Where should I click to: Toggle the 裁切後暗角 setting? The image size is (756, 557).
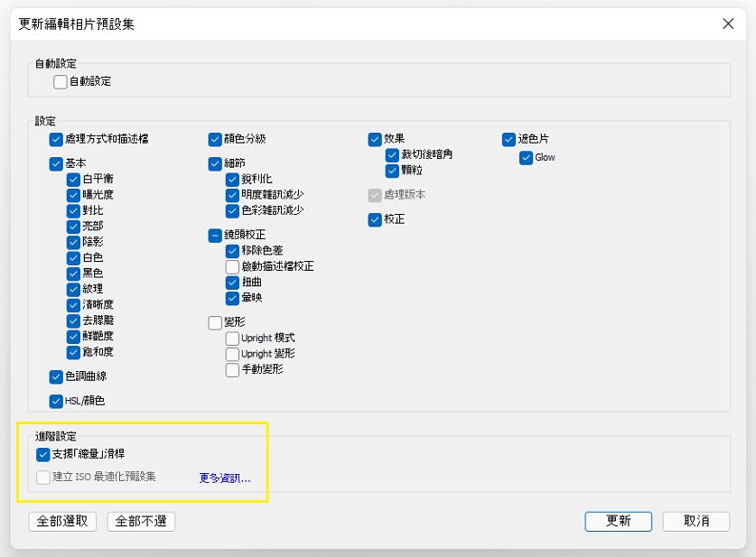(x=390, y=154)
